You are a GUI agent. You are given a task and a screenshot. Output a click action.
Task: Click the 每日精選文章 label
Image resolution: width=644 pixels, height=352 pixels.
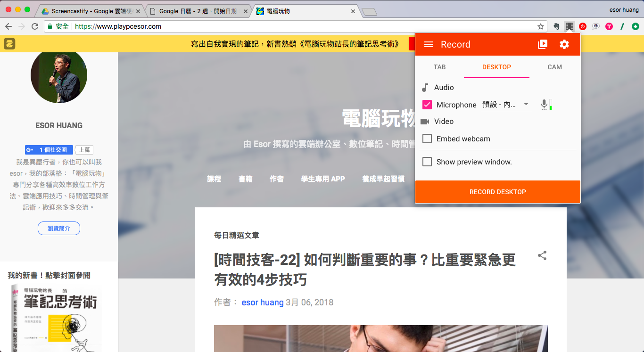pyautogui.click(x=237, y=235)
